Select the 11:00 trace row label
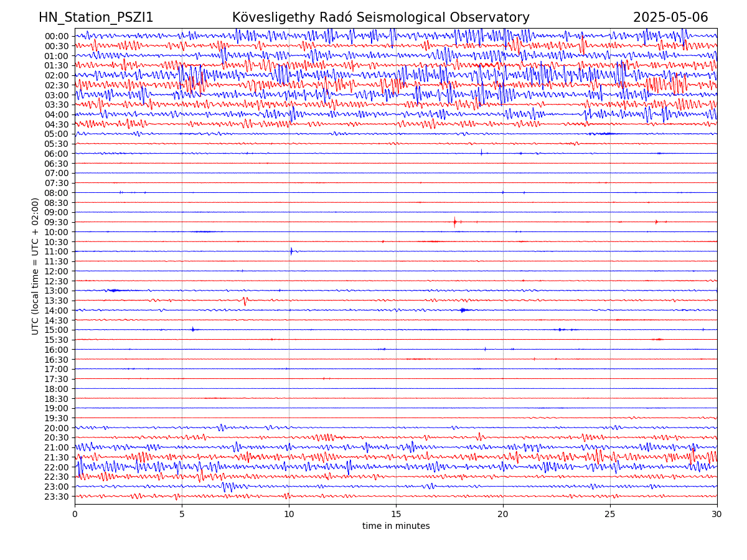747x560 pixels. coord(57,252)
